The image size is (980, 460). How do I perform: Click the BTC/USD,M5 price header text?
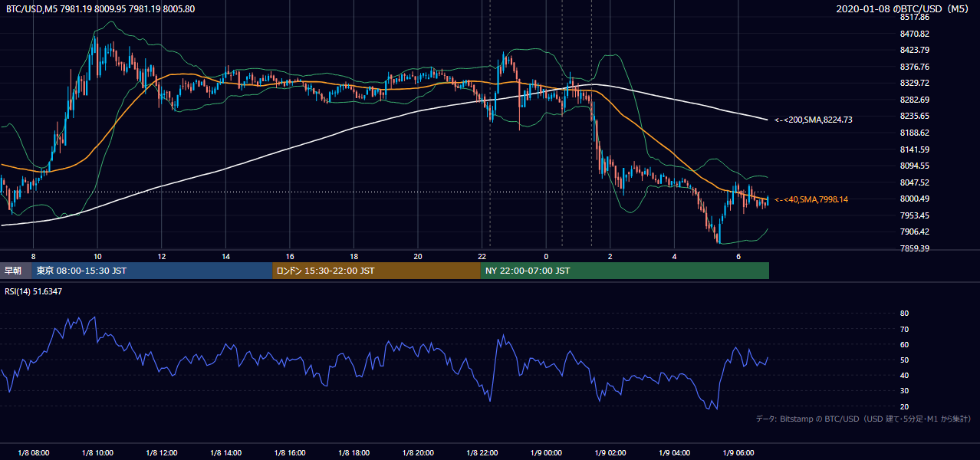(x=100, y=8)
